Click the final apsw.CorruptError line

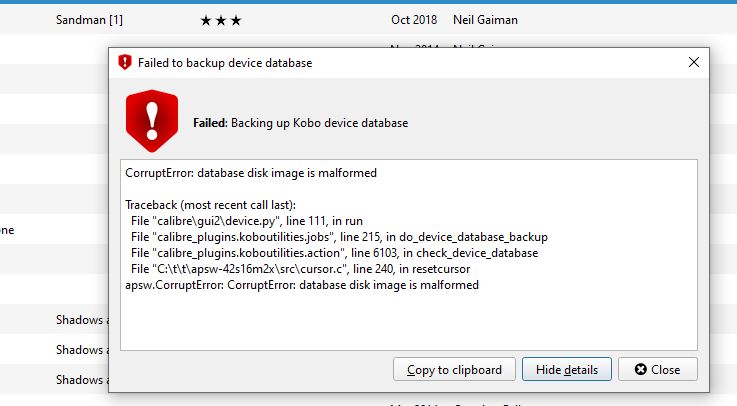(302, 285)
